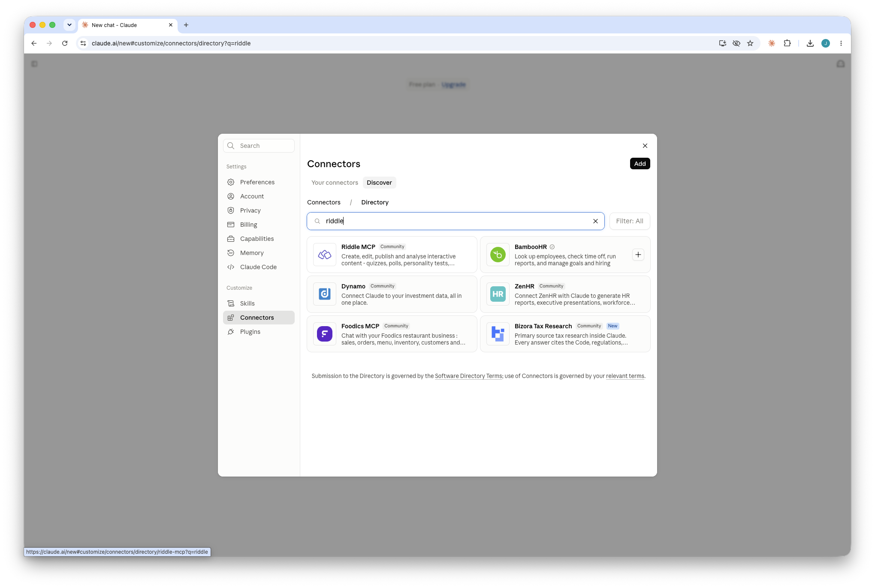Expand the tab search dropdown arrow
Viewport: 875px width, 588px height.
pyautogui.click(x=69, y=25)
